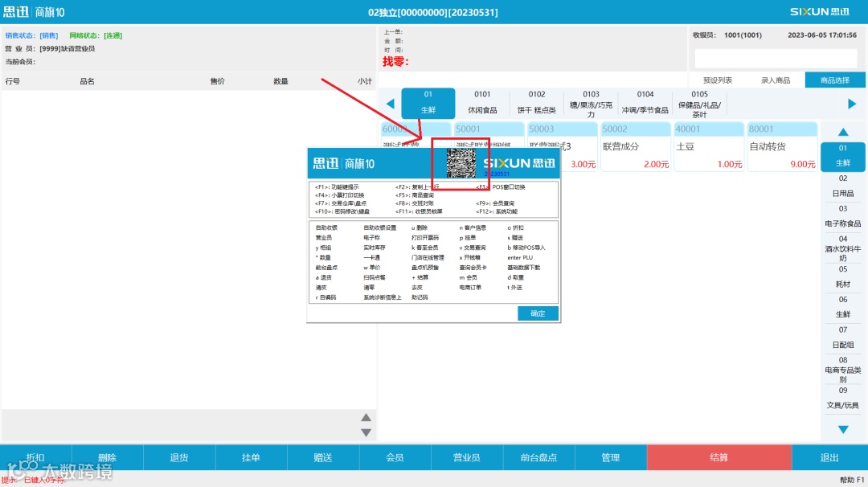Select the 商品选择 tab
This screenshot has width=868, height=487.
point(835,80)
